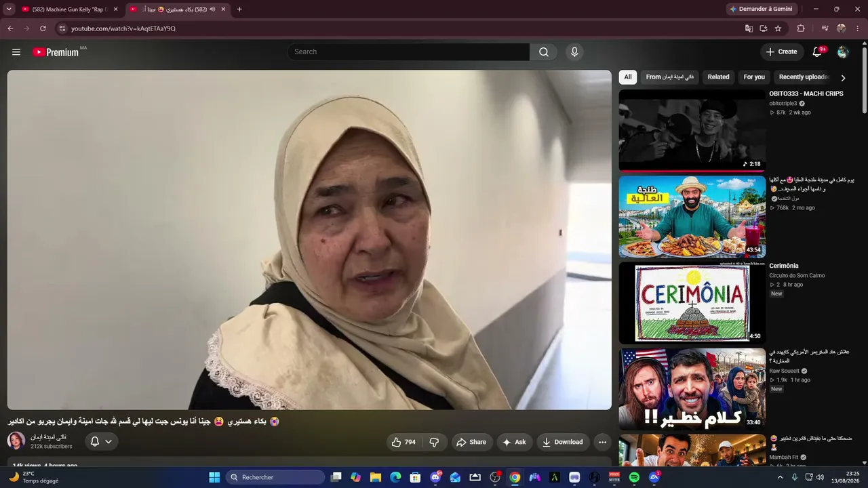Open the Circuito do Som Calmo channel
Viewport: 868px width, 488px height.
click(797, 276)
